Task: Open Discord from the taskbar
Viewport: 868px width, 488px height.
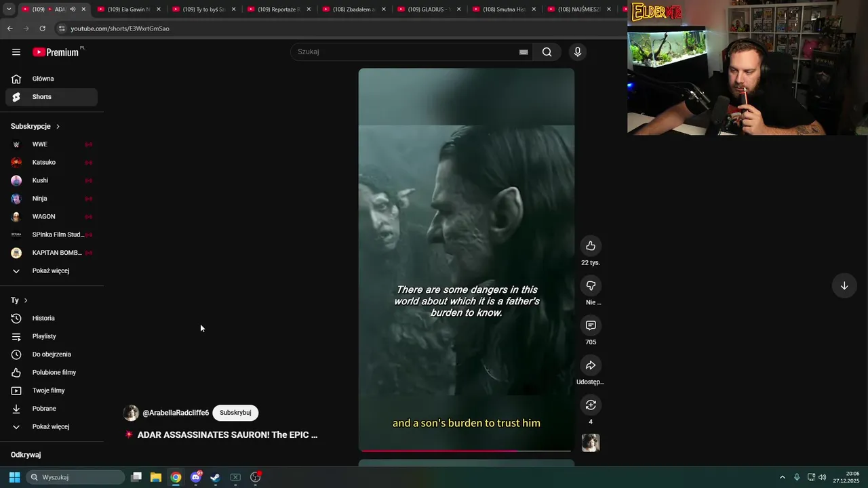Action: coord(196,477)
